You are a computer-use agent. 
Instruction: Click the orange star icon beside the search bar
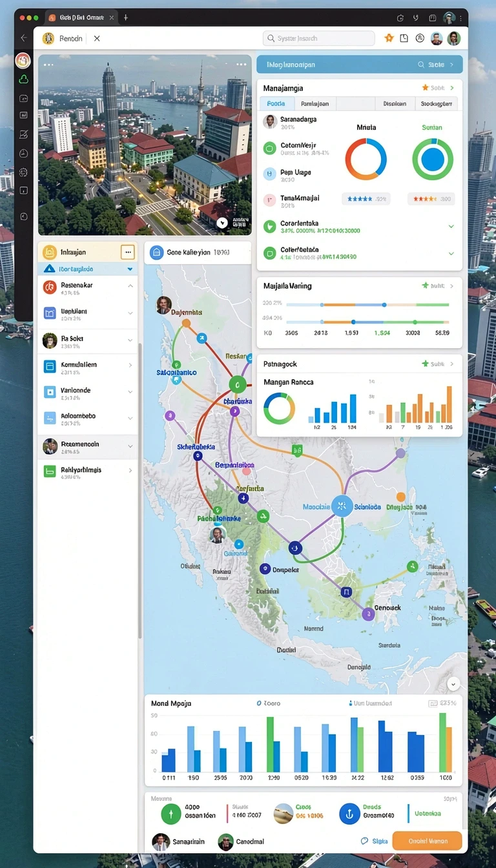pyautogui.click(x=389, y=39)
